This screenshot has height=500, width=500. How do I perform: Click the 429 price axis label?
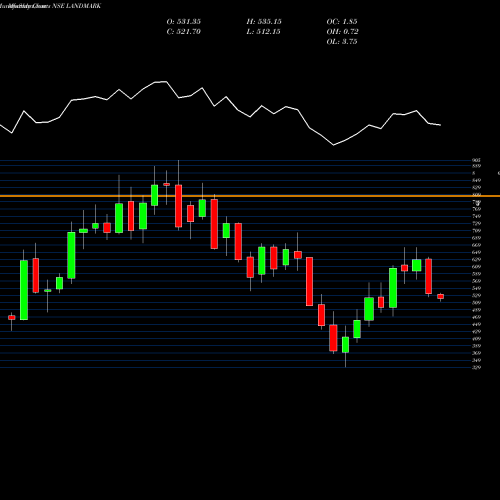click(x=477, y=332)
